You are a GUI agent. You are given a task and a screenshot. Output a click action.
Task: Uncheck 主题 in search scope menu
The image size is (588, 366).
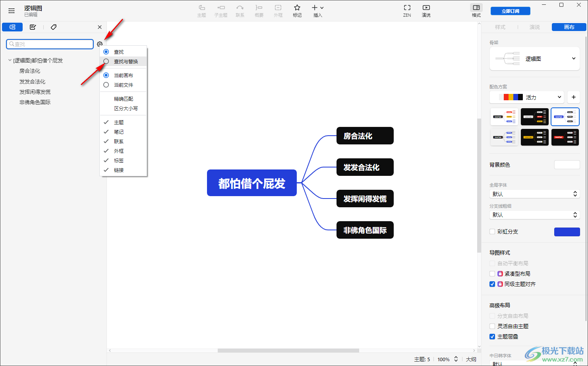tap(123, 122)
